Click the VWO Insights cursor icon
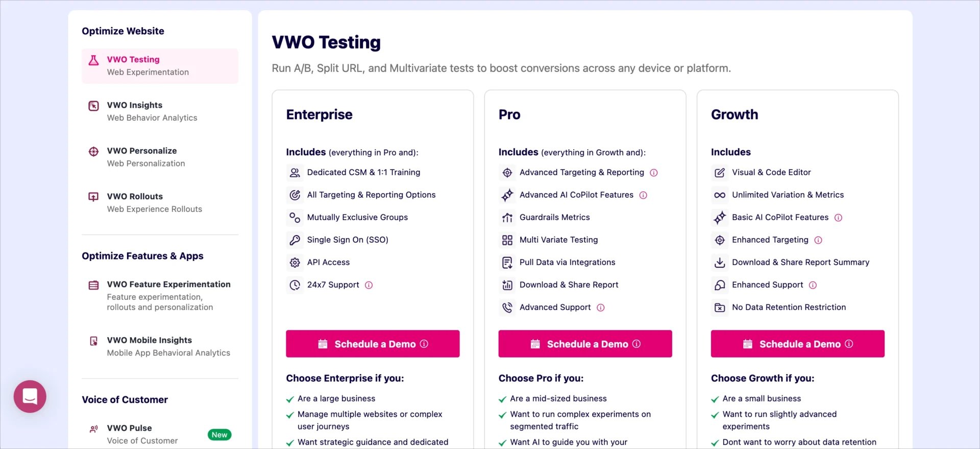Viewport: 980px width, 449px height. click(93, 106)
